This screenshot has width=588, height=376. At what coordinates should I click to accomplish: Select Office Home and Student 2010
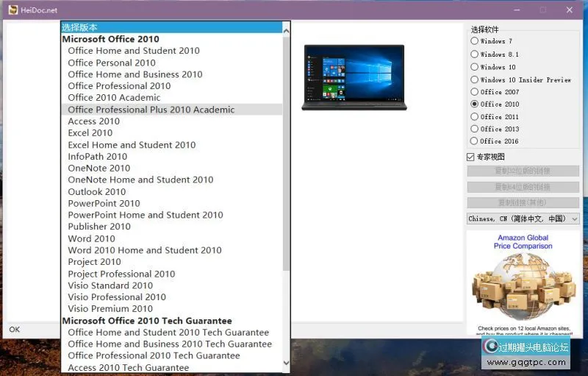click(134, 51)
